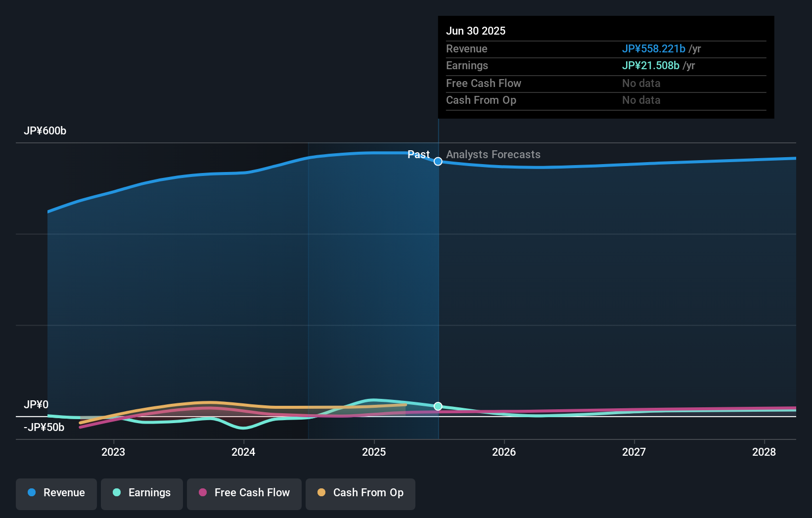Click the Analysts Forecasts label
Viewport: 812px width, 518px height.
(493, 154)
